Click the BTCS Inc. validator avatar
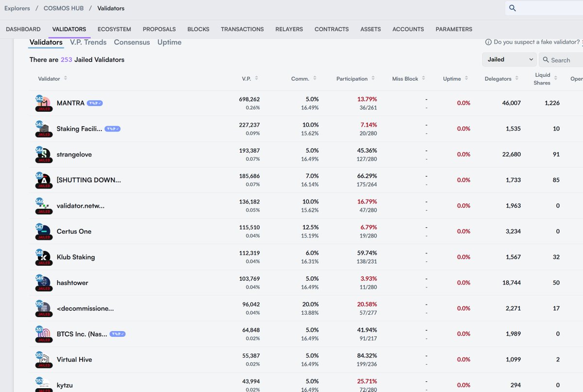The width and height of the screenshot is (583, 392). tap(44, 334)
